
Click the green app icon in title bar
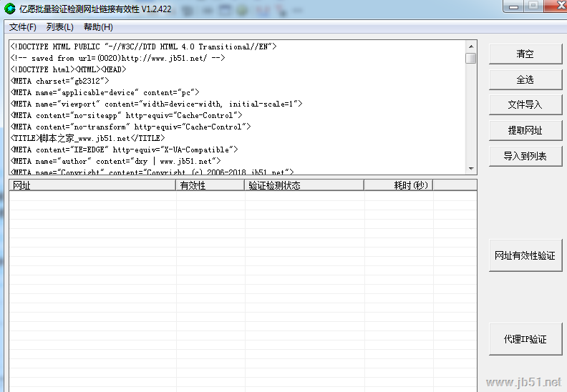pyautogui.click(x=9, y=9)
